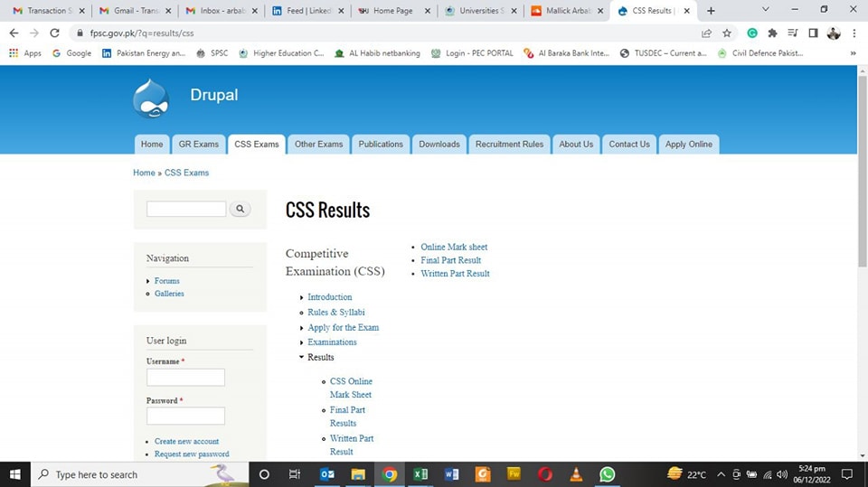Collapse the Results tree arrow
This screenshot has height=487, width=868.
[x=302, y=357]
